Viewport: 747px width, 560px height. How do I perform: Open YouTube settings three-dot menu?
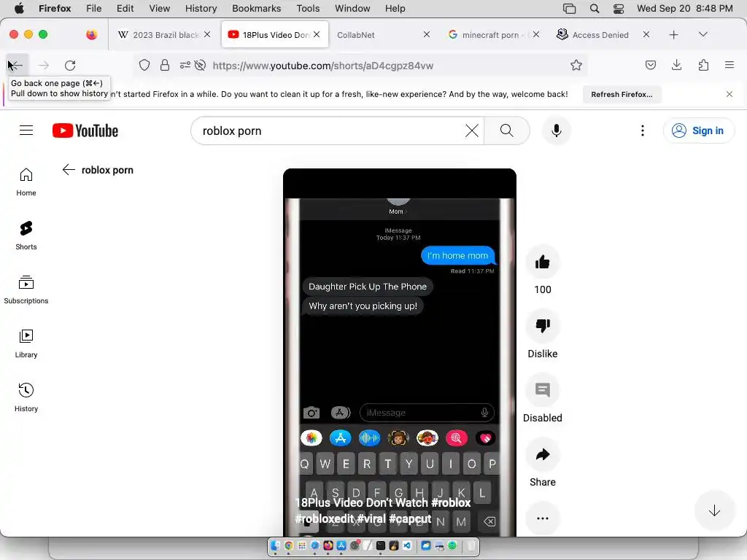pos(642,131)
